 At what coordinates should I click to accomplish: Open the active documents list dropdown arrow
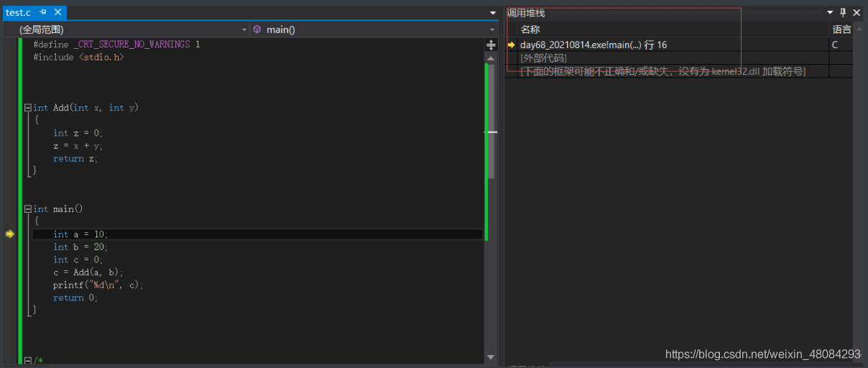493,13
